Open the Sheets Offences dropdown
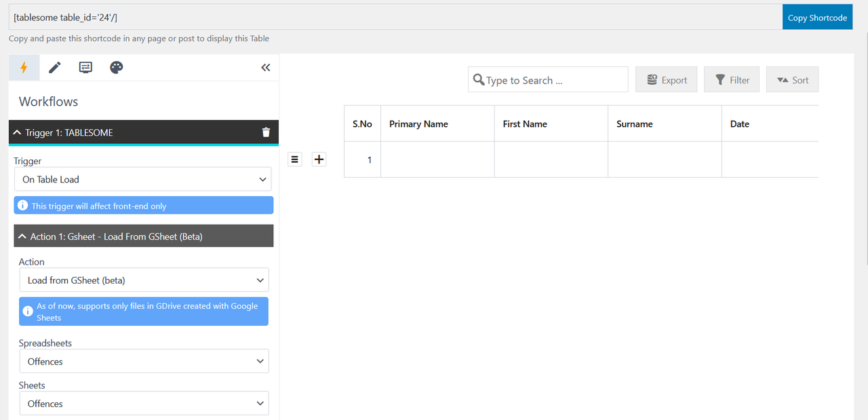This screenshot has width=868, height=420. (x=144, y=403)
